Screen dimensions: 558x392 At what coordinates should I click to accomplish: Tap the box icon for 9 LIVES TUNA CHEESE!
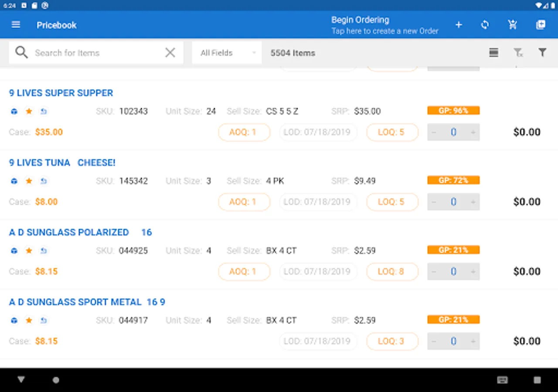pyautogui.click(x=14, y=181)
